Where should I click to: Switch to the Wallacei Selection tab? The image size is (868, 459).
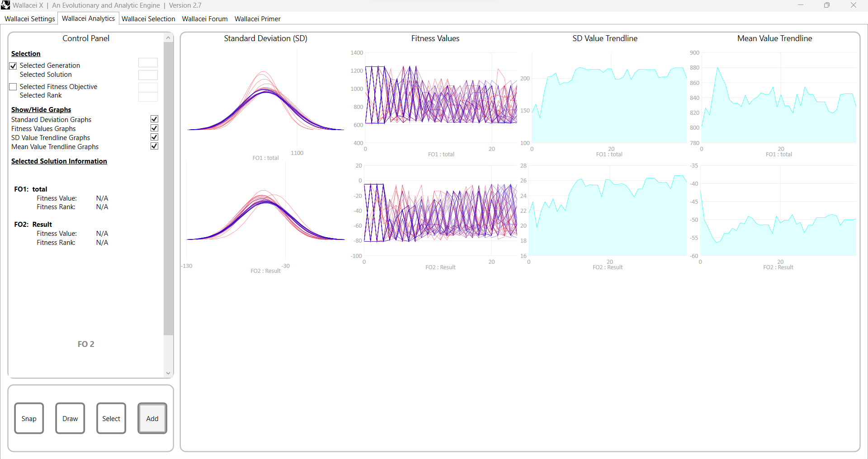148,19
